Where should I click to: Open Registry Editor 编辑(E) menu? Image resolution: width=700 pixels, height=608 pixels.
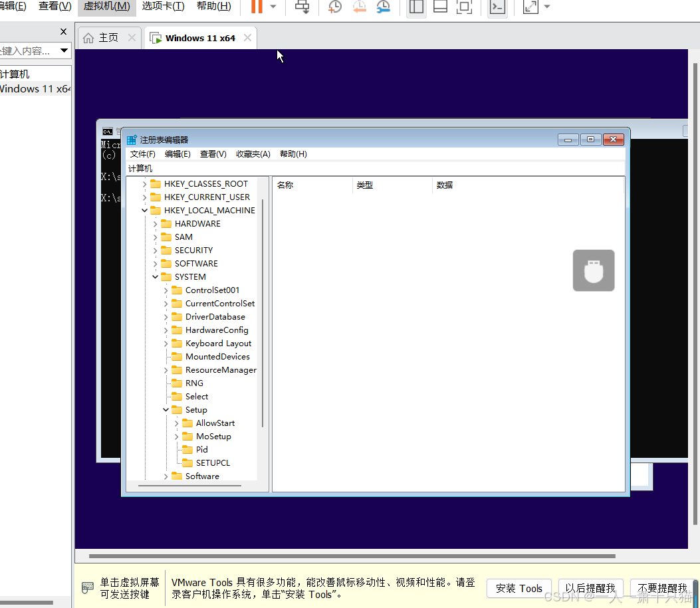tap(177, 154)
